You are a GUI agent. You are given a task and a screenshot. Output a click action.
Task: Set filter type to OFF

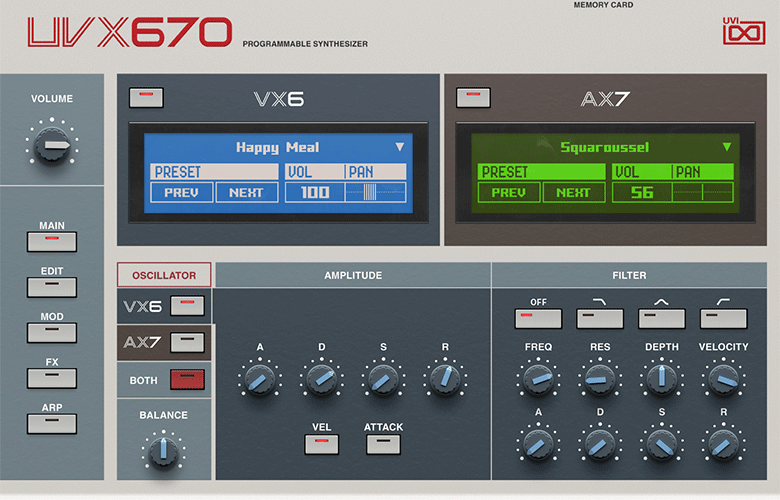coord(538,319)
